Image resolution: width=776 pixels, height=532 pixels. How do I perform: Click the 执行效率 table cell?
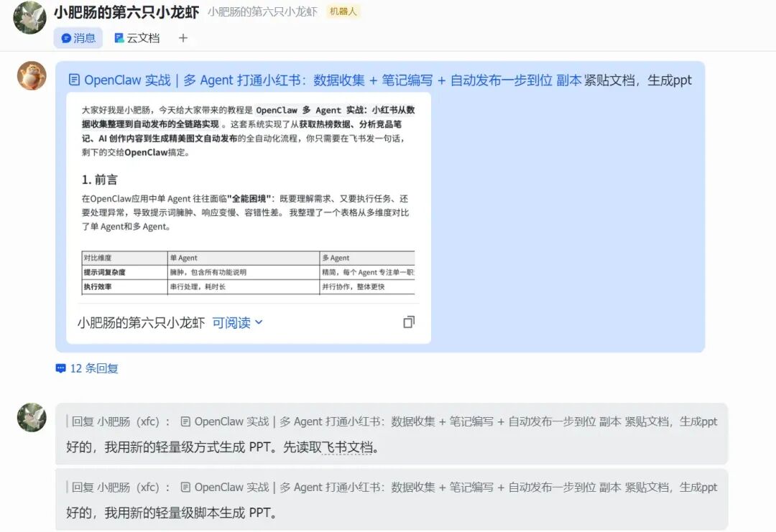coord(125,286)
